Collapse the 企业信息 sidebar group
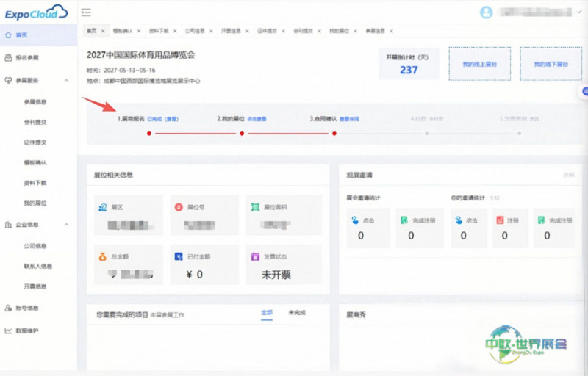Viewport: 588px width, 376px height. point(66,225)
